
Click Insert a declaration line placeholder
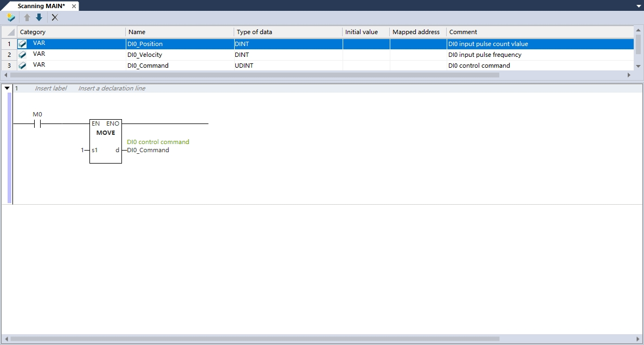coord(112,88)
